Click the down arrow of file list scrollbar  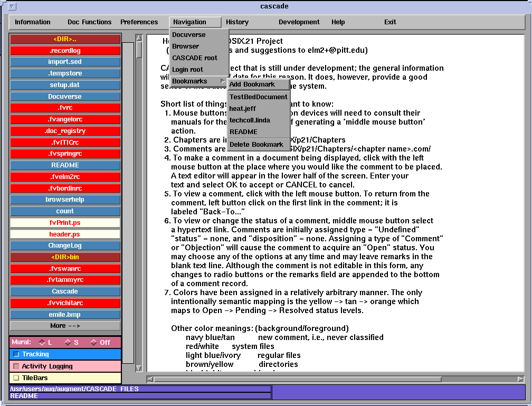(139, 368)
